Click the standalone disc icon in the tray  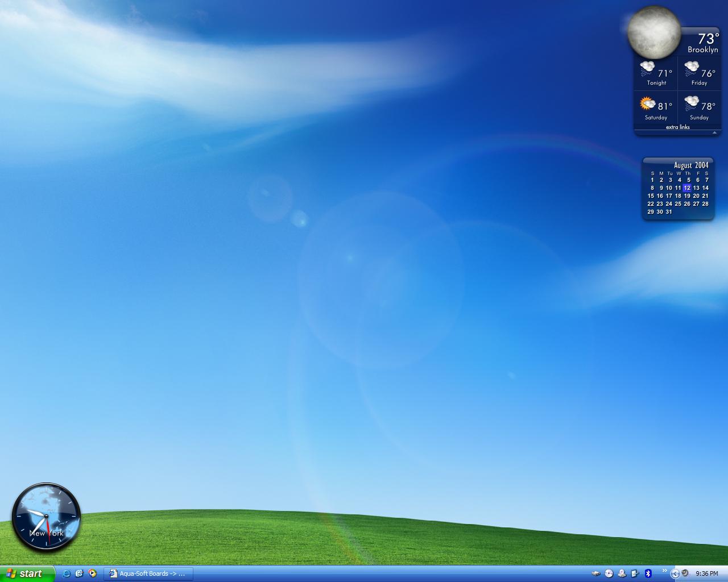point(609,573)
